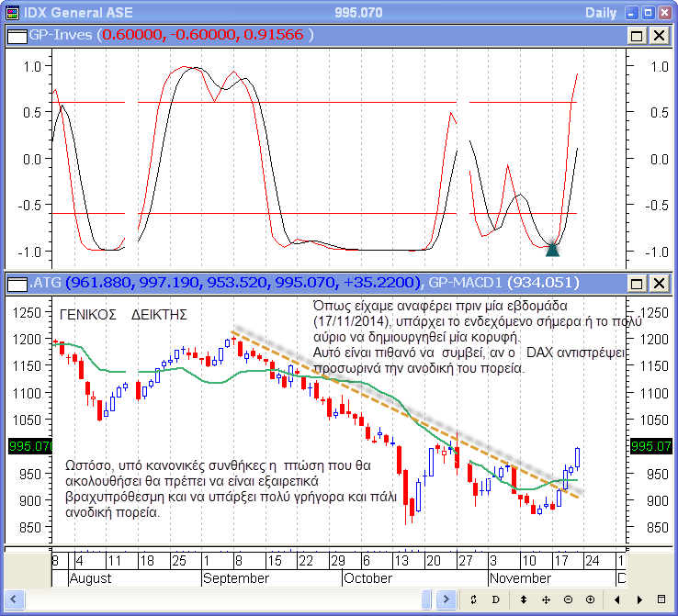Maximize the GP-Inves indicator pane
Viewport: 678px width, 616px height.
[637, 35]
